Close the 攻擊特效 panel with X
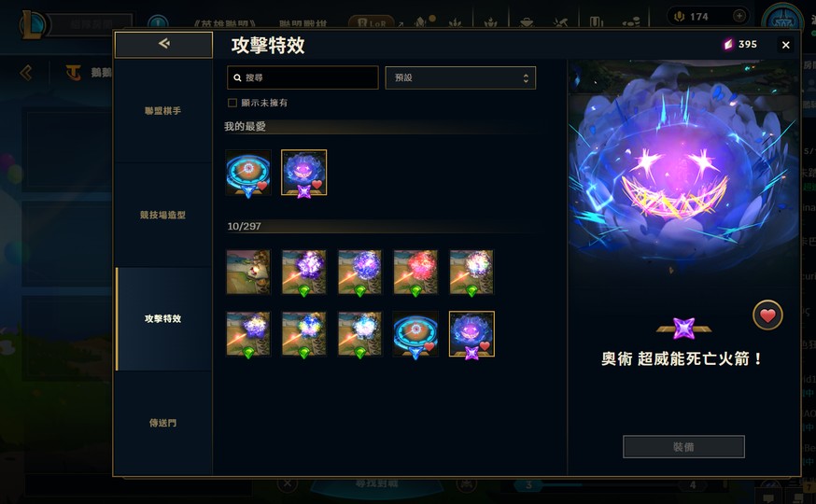 [x=786, y=45]
